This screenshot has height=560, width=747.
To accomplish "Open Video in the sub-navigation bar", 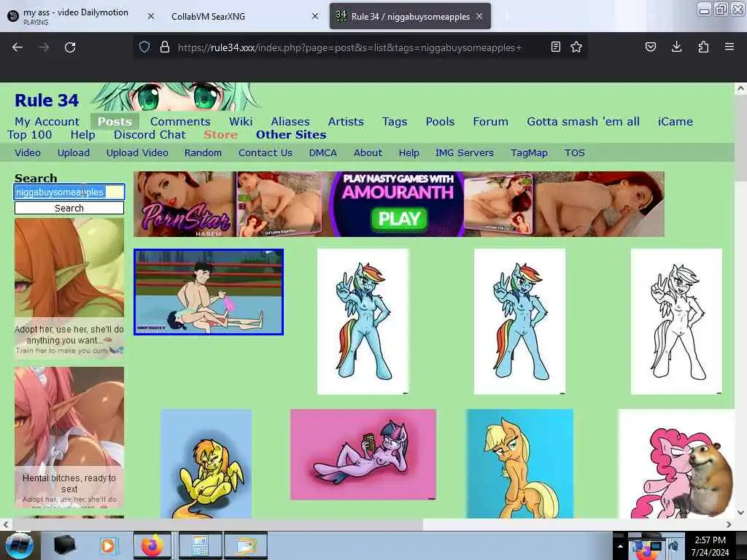I will coord(28,153).
